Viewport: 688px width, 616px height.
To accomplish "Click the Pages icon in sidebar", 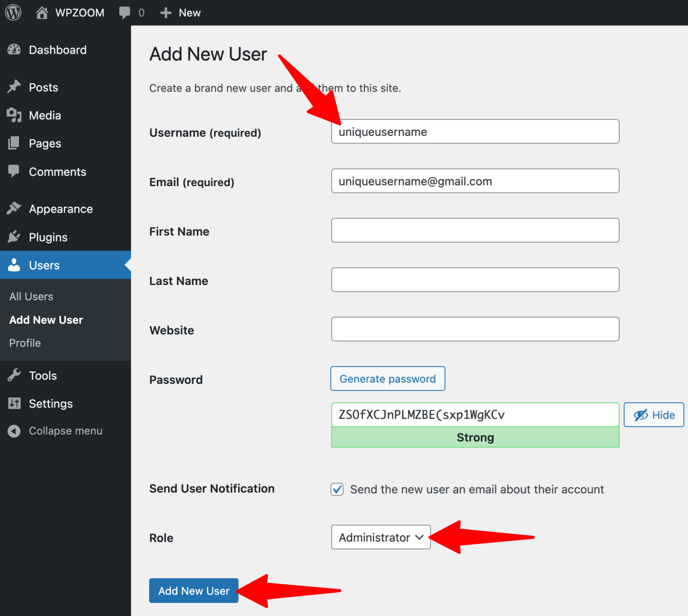I will point(14,143).
